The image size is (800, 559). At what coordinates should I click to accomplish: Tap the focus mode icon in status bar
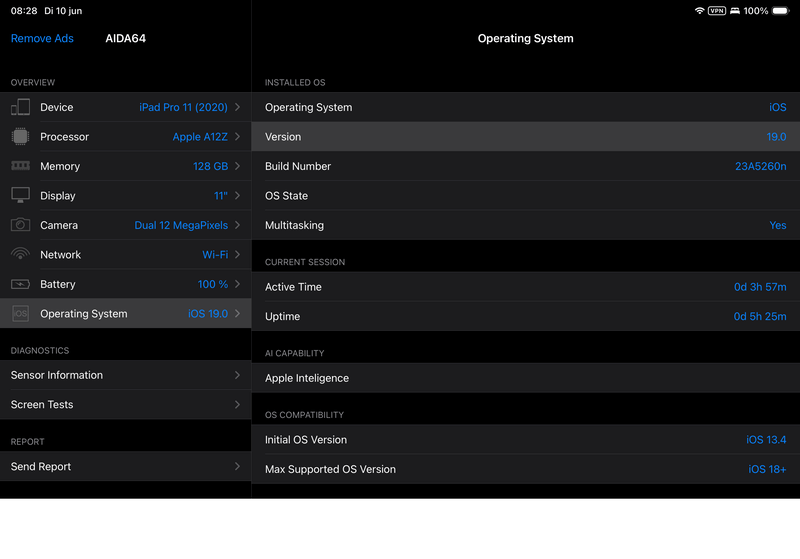click(735, 11)
